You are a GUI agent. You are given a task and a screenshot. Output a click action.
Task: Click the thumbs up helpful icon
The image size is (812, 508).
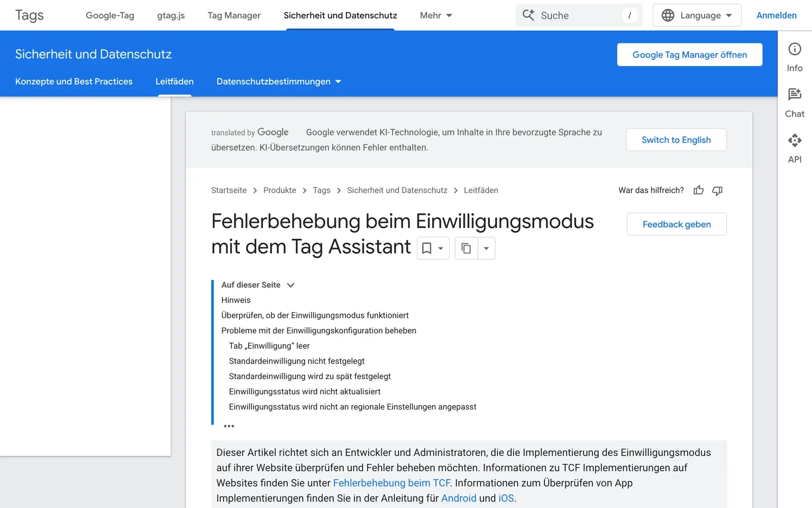[699, 190]
